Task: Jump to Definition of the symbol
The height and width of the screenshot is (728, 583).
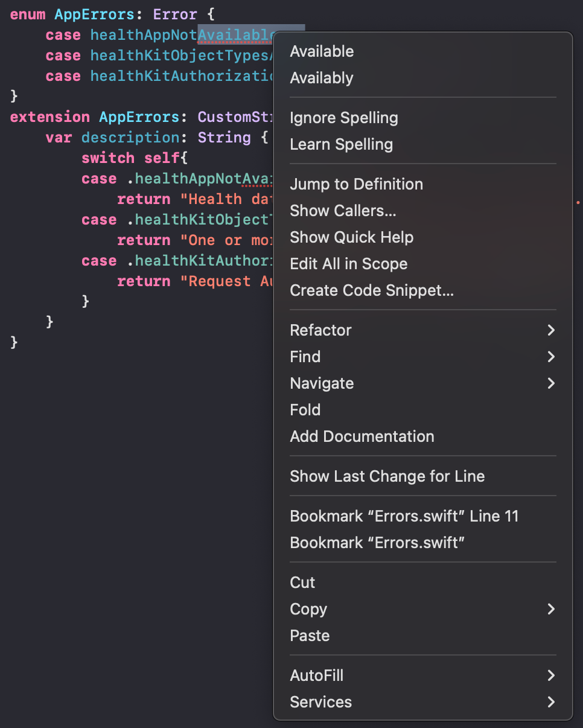Action: pyautogui.click(x=356, y=184)
